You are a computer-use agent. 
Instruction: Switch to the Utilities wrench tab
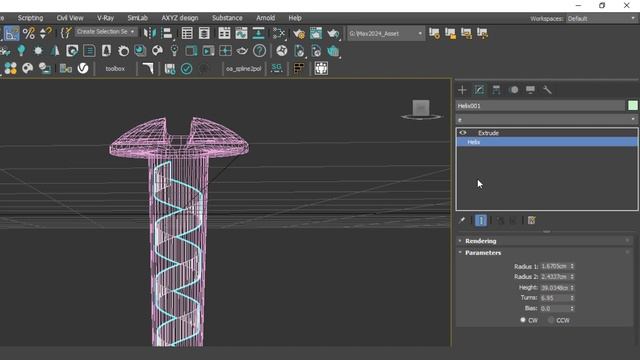[547, 90]
